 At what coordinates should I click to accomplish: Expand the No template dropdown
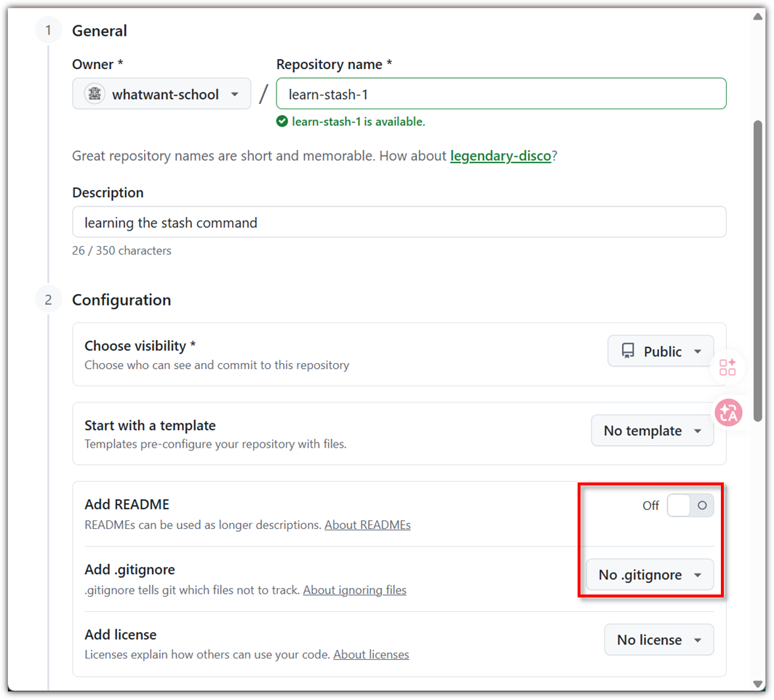point(653,431)
